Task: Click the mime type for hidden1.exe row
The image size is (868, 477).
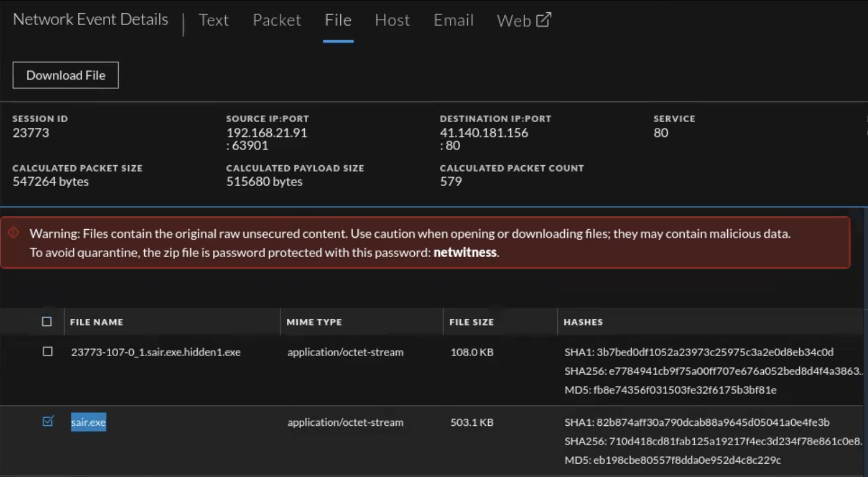Action: pyautogui.click(x=345, y=352)
